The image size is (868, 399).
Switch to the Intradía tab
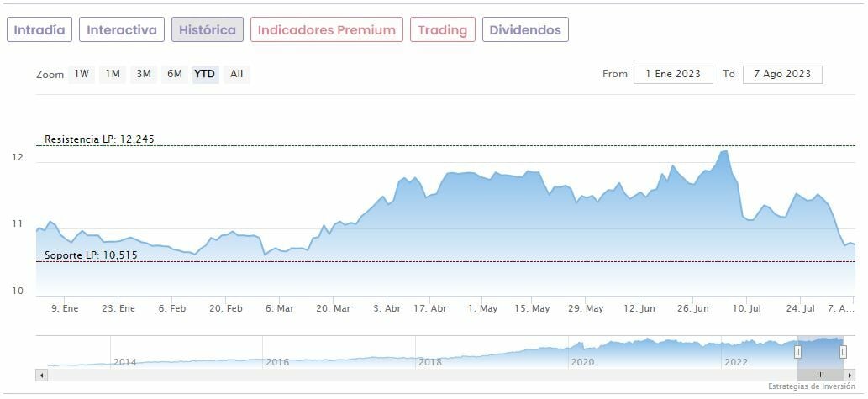pos(39,30)
